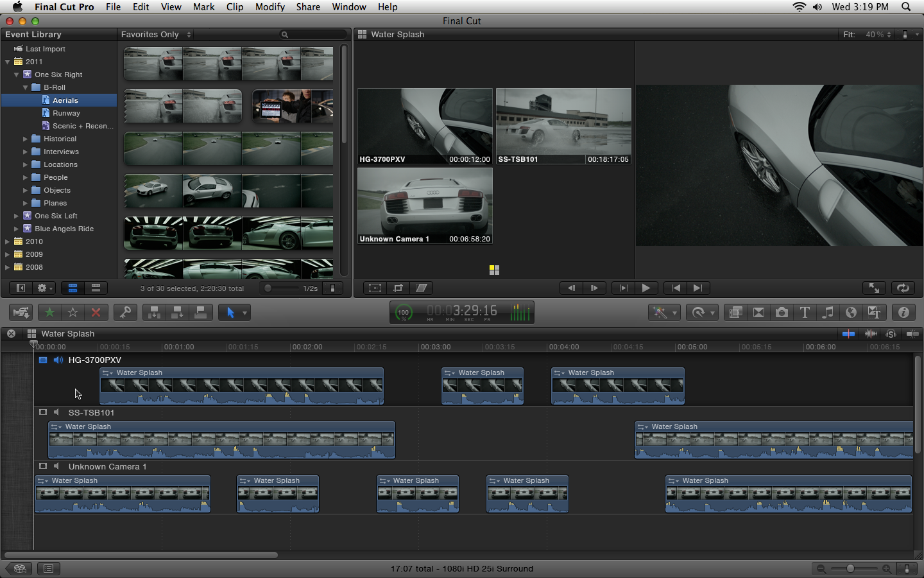
Task: Switch Event Browser to list view
Action: [96, 288]
